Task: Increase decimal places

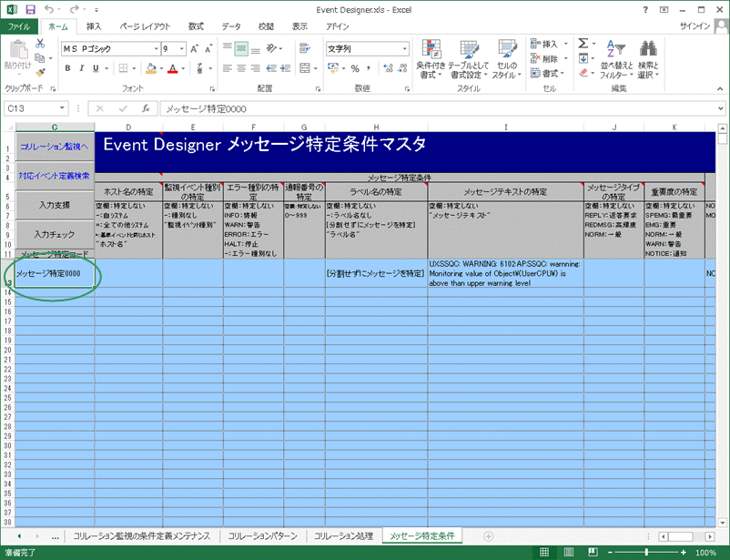Action: pos(389,68)
